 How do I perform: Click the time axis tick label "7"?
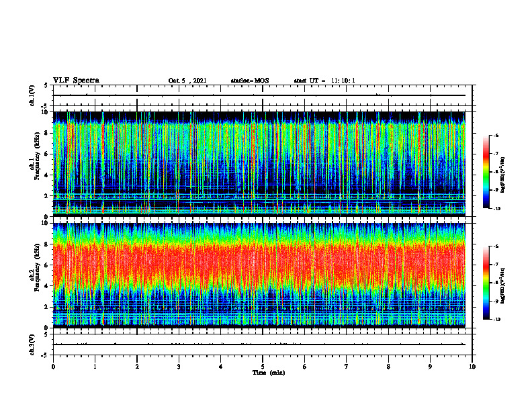[x=347, y=367]
